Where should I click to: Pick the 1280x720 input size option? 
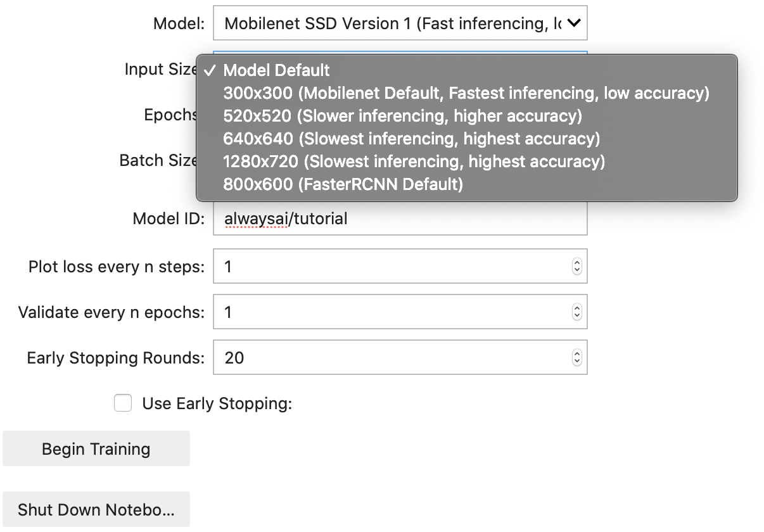click(467, 161)
